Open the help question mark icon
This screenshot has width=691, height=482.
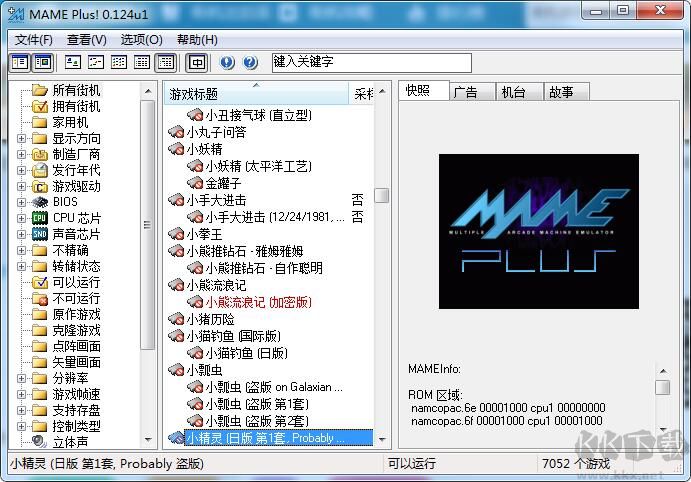250,62
